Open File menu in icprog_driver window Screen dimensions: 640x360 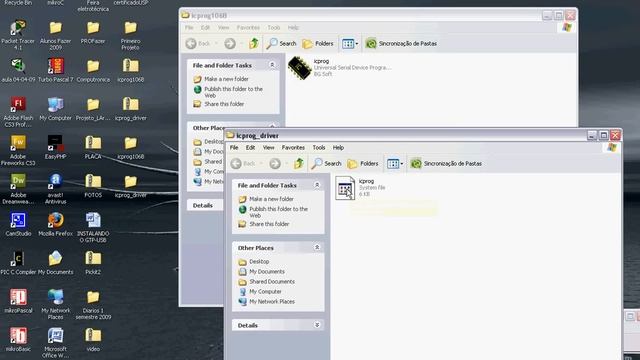[x=234, y=147]
